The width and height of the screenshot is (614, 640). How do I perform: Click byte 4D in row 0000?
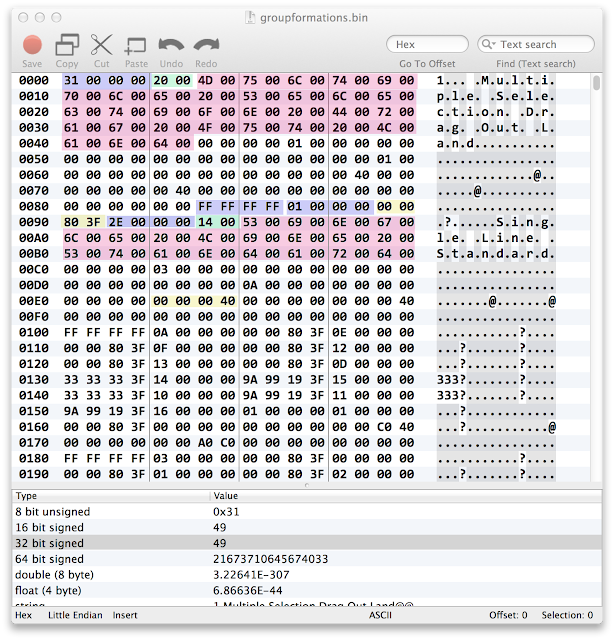click(205, 80)
